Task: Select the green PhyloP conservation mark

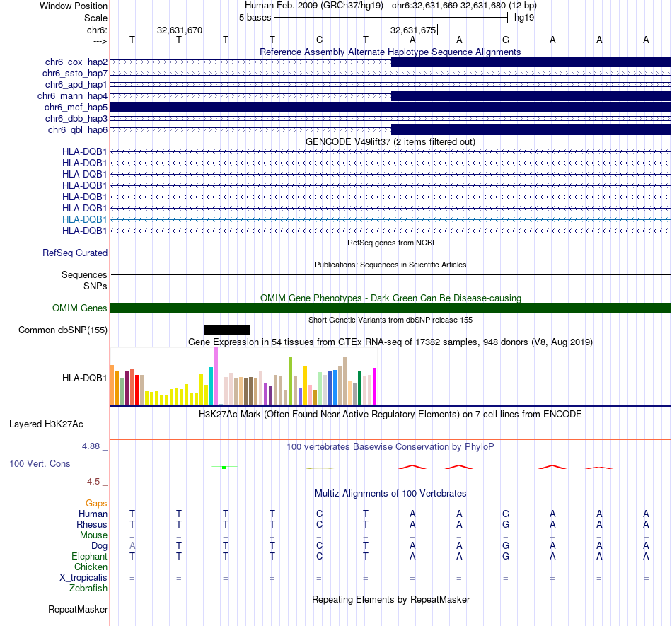Action: click(x=224, y=467)
